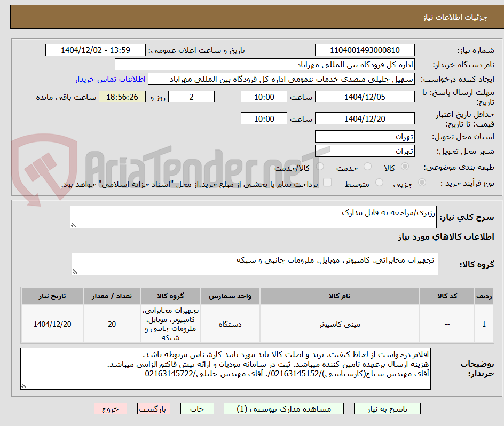The height and width of the screenshot is (426, 504).
Task: Click the گروه کالا text area
Action: pos(255,264)
